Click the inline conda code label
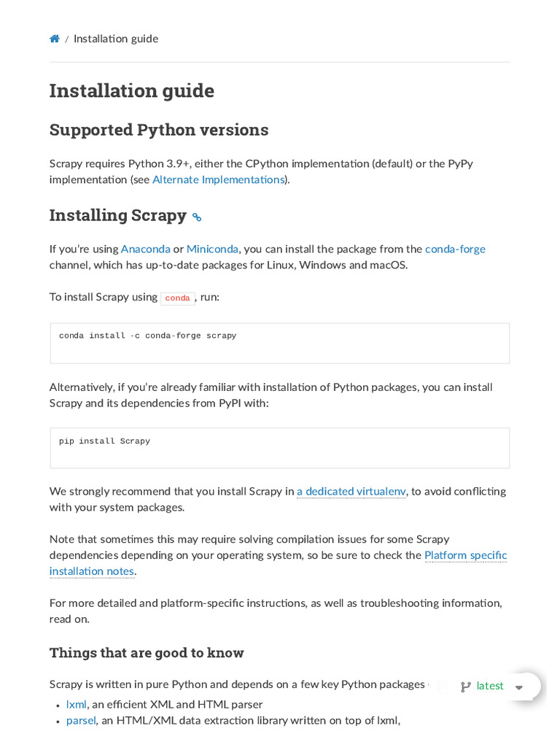 click(x=177, y=298)
